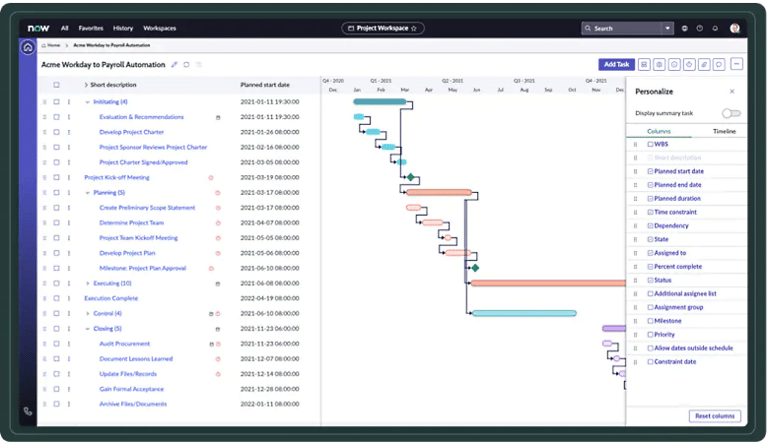Enable the WBS column checkbox
Screen dimensions: 768x443
650,145
